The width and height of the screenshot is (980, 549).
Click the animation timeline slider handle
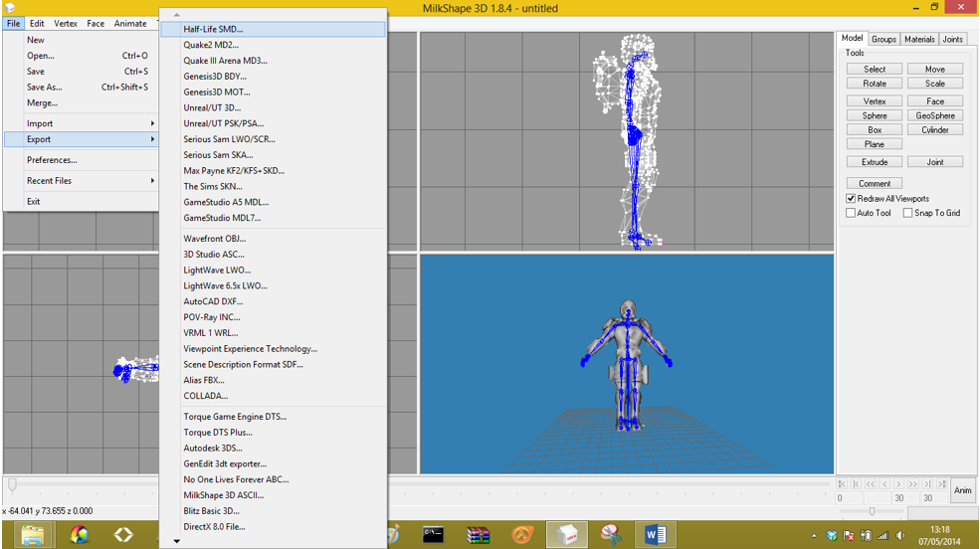tap(12, 484)
